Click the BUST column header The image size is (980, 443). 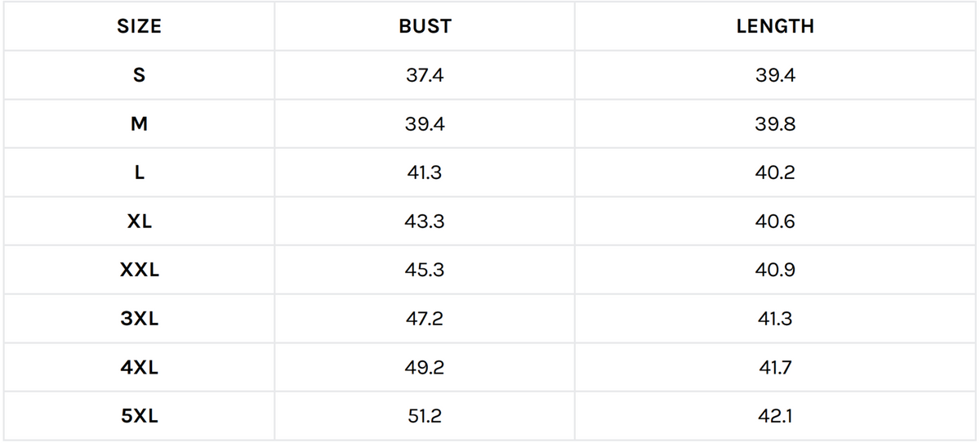(x=425, y=26)
